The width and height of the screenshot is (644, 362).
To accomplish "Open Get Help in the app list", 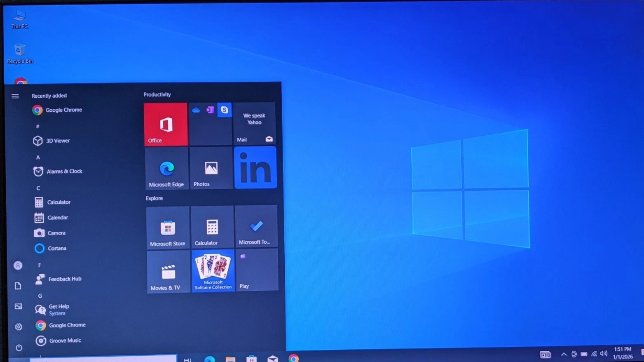I will click(x=53, y=310).
